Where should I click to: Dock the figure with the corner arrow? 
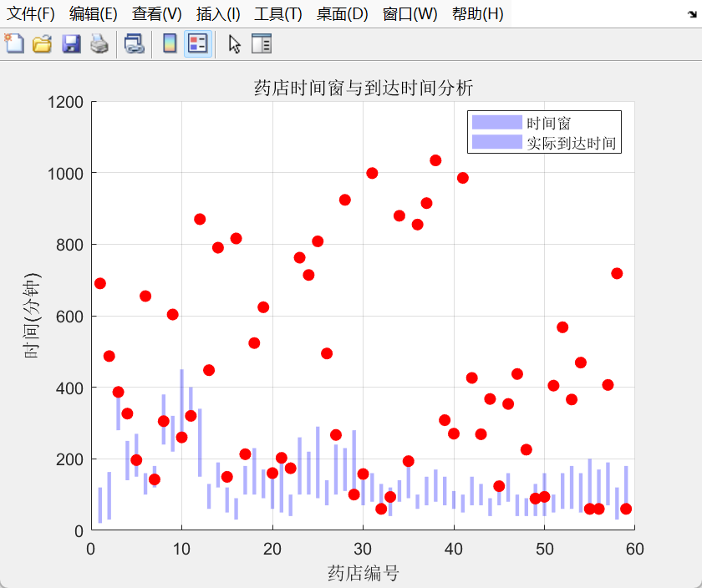692,14
